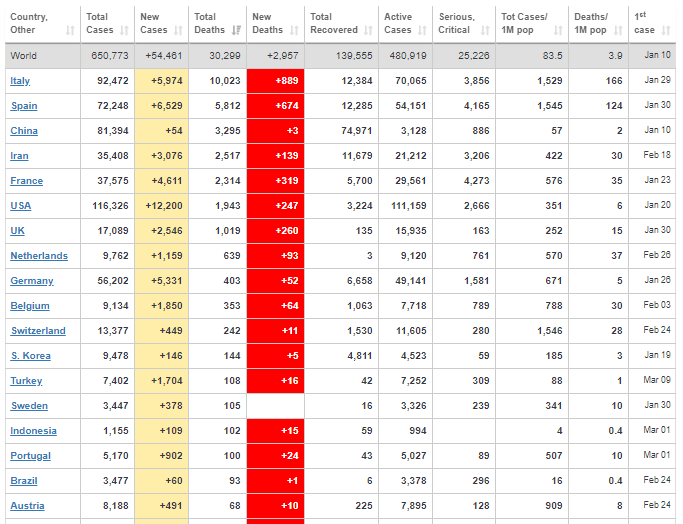This screenshot has height=524, width=683.
Task: Sort by Active Cases arrow icon
Action: point(422,30)
